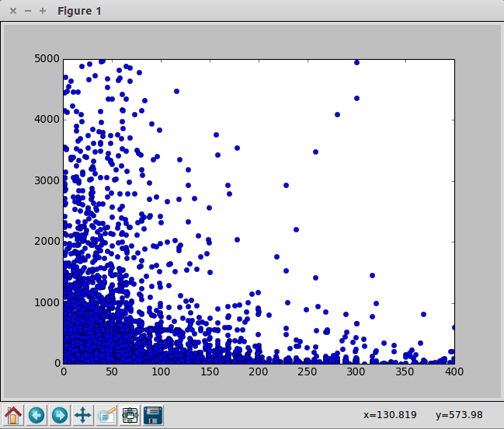Click the x-axis label 300
This screenshot has height=429, width=504.
(x=356, y=372)
